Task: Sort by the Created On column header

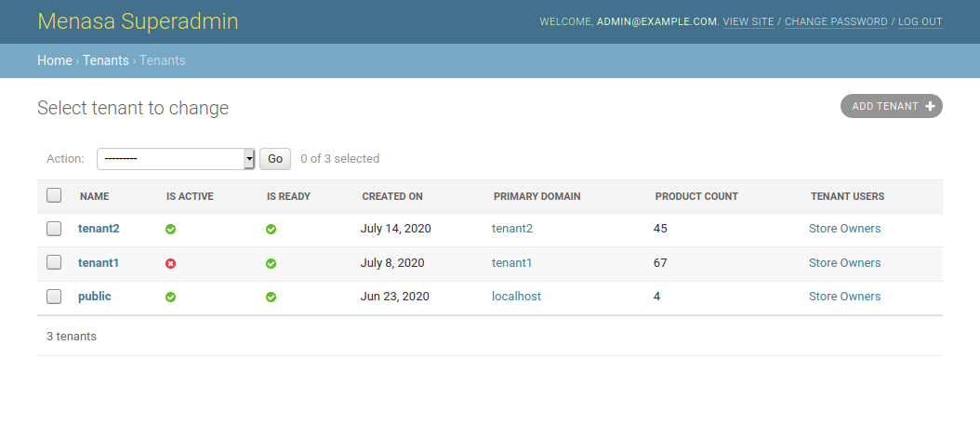Action: (x=392, y=196)
